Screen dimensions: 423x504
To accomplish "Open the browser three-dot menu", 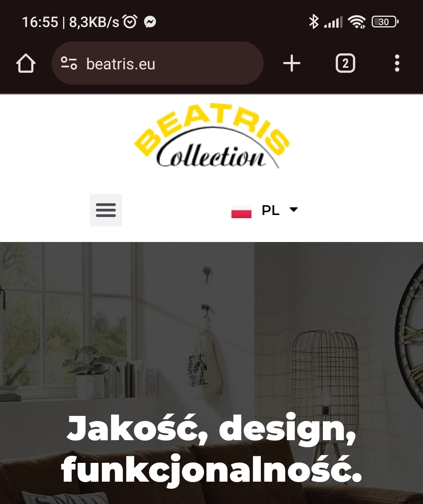I will pos(397,63).
